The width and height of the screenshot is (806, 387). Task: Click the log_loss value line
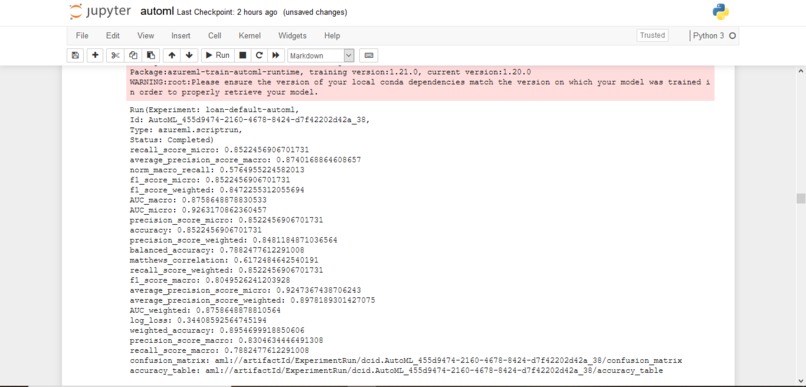click(x=198, y=320)
